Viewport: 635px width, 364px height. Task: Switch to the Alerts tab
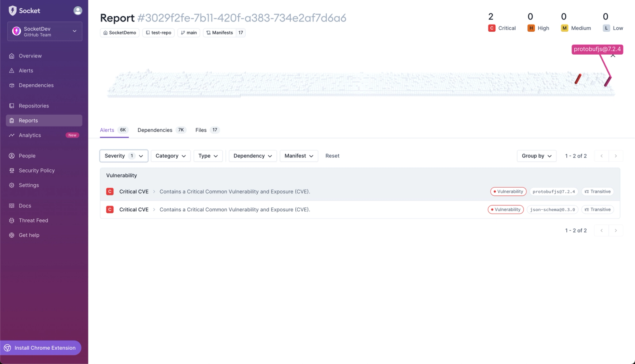(114, 130)
